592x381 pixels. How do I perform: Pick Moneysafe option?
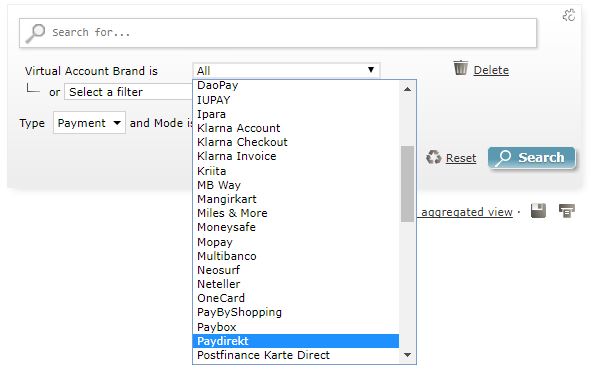pyautogui.click(x=296, y=227)
